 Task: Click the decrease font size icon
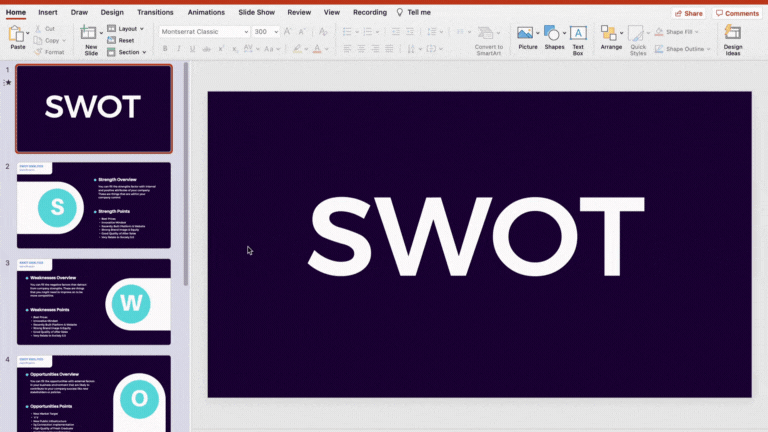click(x=302, y=31)
